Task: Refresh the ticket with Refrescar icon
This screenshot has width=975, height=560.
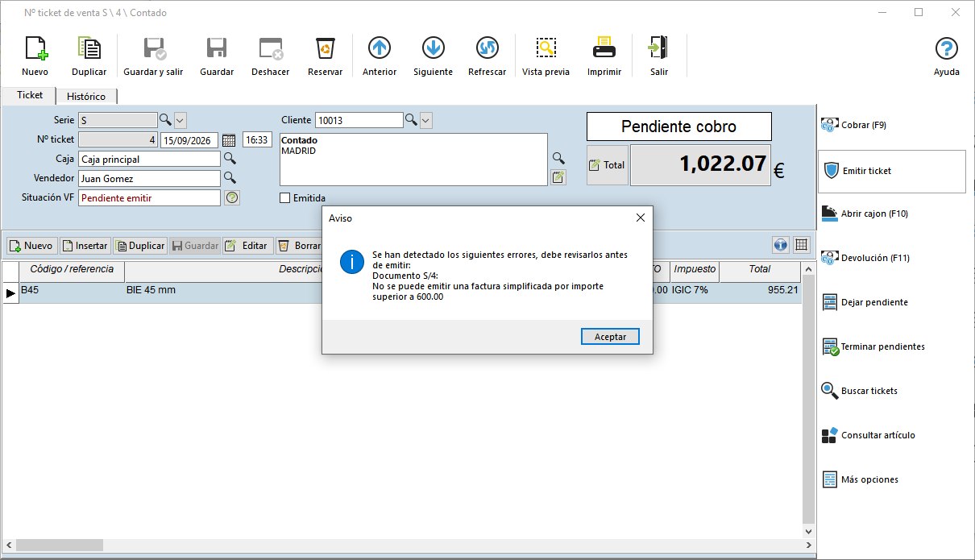Action: coord(487,56)
